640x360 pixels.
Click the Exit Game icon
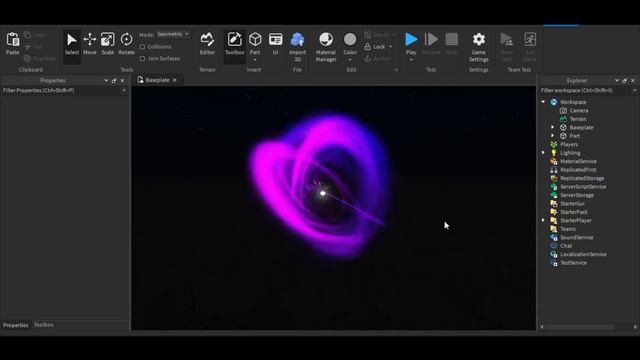pyautogui.click(x=530, y=40)
